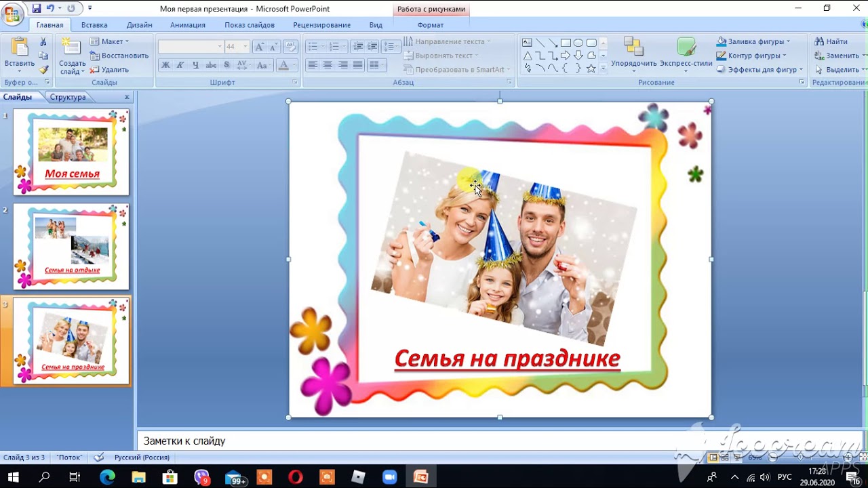
Task: Clear all formatting using the eraser icon
Action: tap(290, 47)
